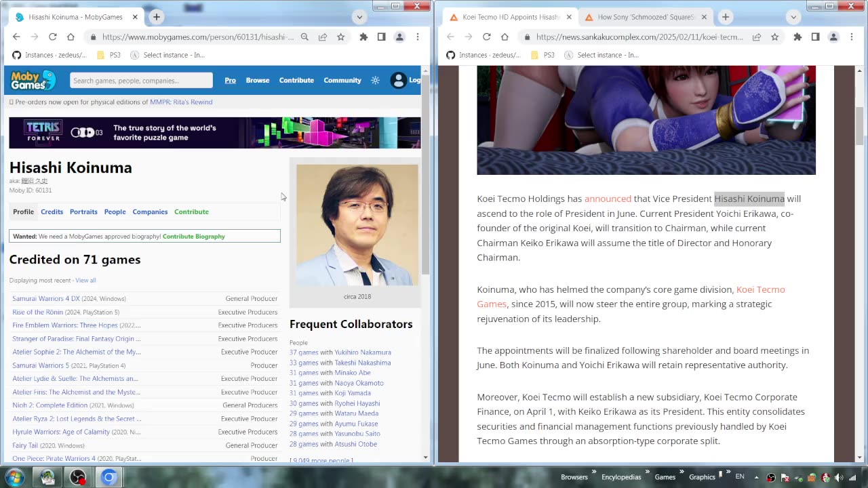Click the EN language indicator on the taskbar

pyautogui.click(x=740, y=477)
